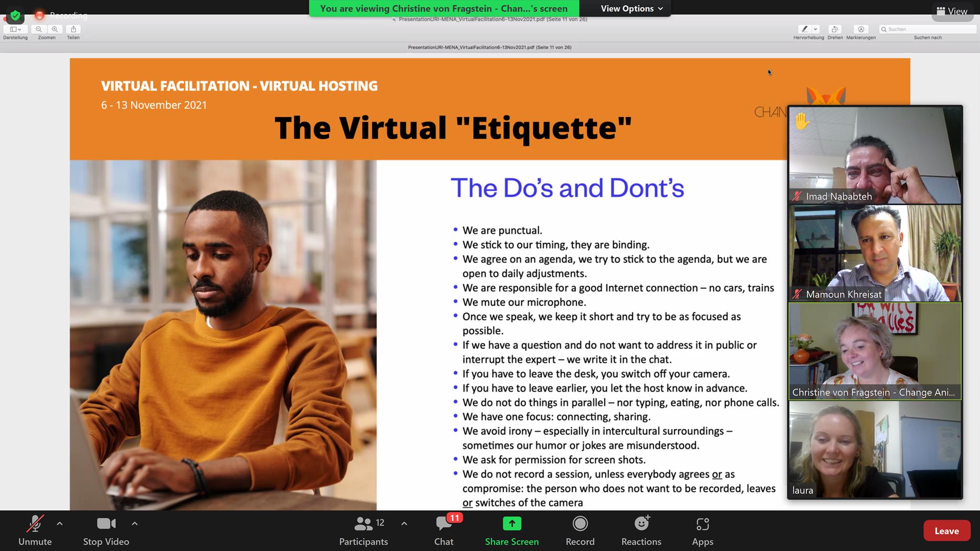Screen dimensions: 980x551
Task: Open the Reactions menu
Action: click(641, 531)
